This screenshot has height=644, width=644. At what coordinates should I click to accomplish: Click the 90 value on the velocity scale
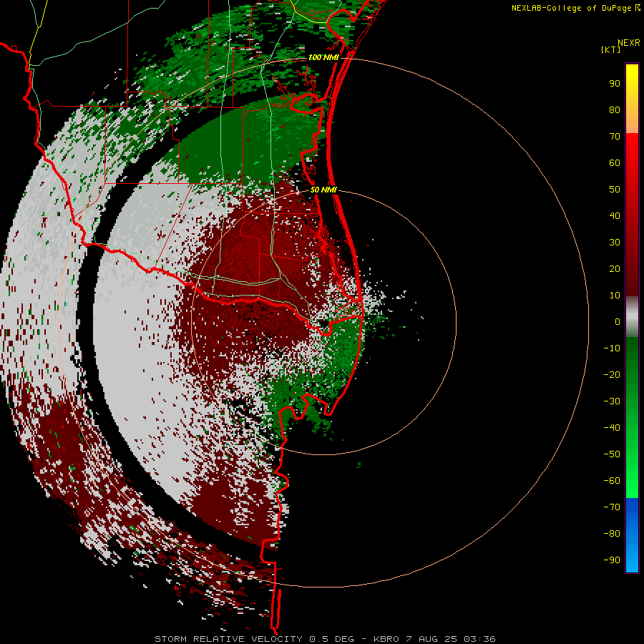(615, 84)
